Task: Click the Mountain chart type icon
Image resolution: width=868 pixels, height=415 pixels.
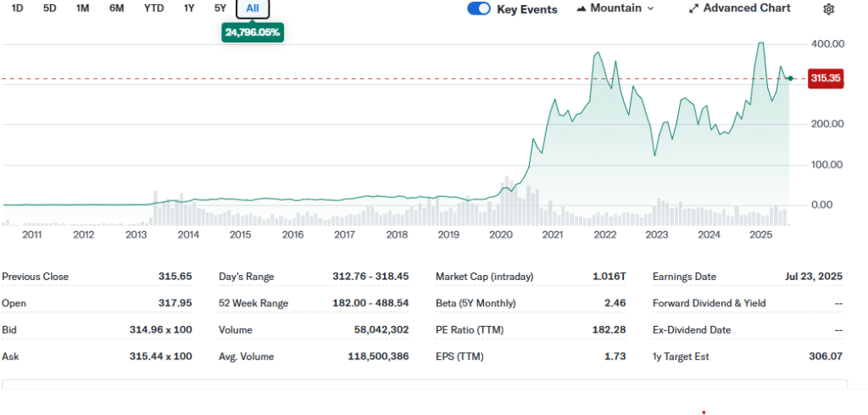Action: [581, 8]
